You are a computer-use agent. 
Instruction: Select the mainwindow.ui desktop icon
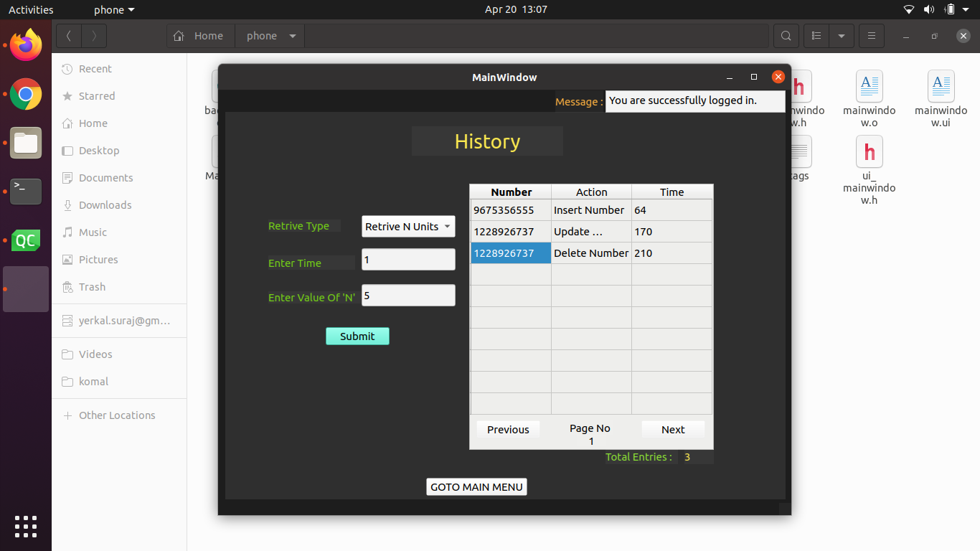pyautogui.click(x=941, y=85)
